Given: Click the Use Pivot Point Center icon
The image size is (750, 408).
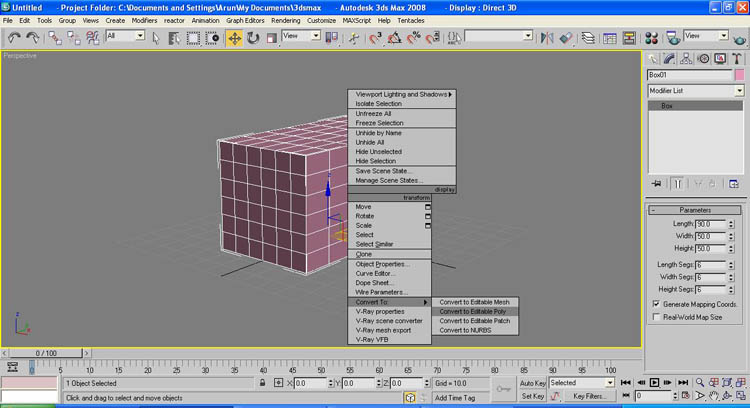Looking at the screenshot, I should coord(331,38).
